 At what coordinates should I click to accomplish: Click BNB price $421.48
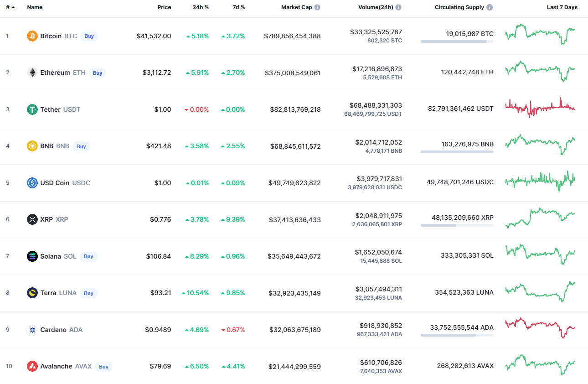[159, 146]
